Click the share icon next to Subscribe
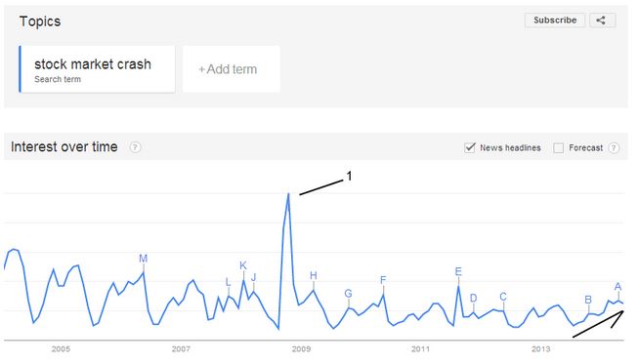 [602, 20]
